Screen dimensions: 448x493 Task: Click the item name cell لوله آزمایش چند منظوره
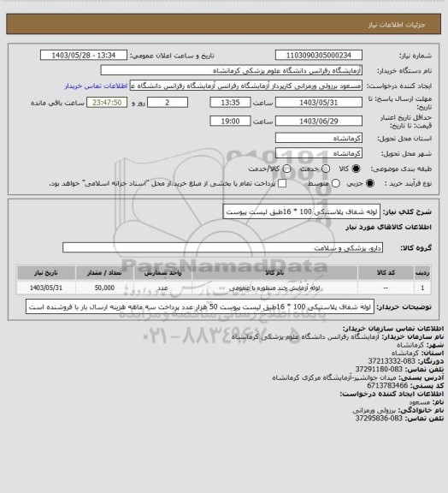coord(274,288)
